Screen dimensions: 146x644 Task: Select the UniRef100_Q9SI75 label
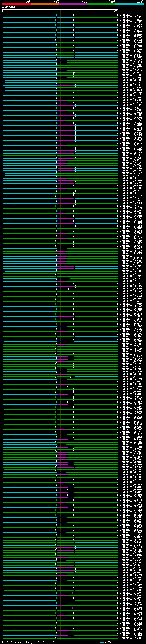[x=131, y=32]
